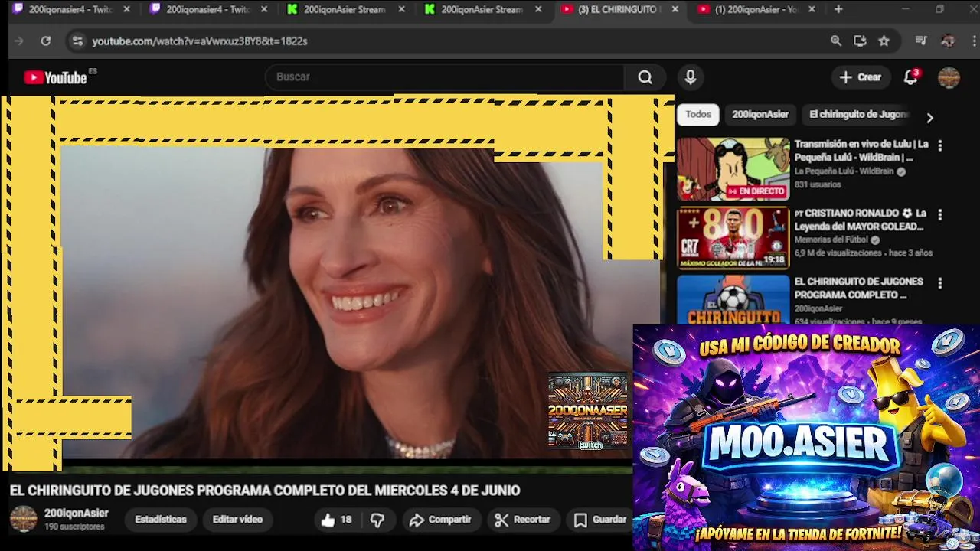
Task: Open La Pequeña Lulú live thumbnail
Action: pyautogui.click(x=733, y=169)
